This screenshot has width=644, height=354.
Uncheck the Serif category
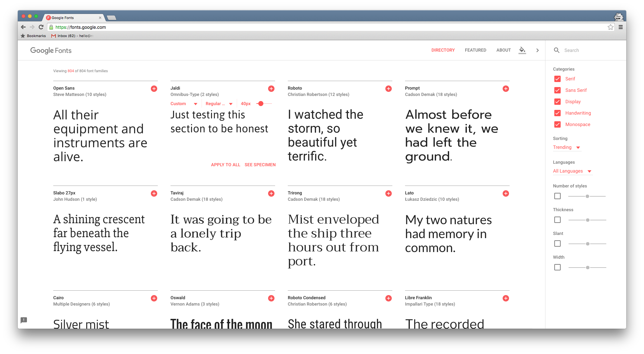point(557,79)
